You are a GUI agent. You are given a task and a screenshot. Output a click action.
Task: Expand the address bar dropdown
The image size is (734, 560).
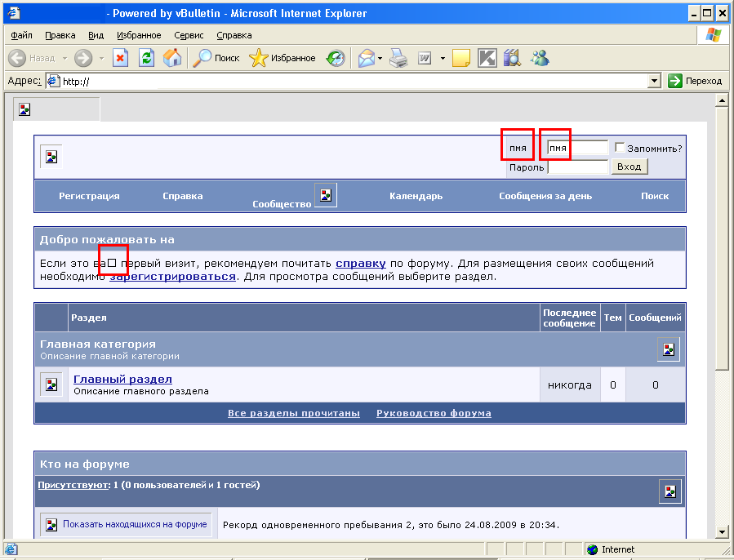pos(654,81)
